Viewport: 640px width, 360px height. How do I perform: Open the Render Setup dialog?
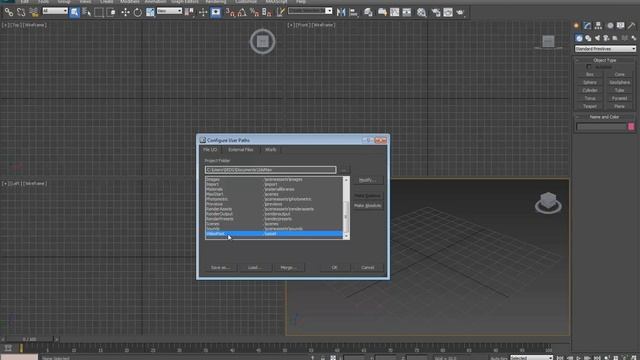436,12
